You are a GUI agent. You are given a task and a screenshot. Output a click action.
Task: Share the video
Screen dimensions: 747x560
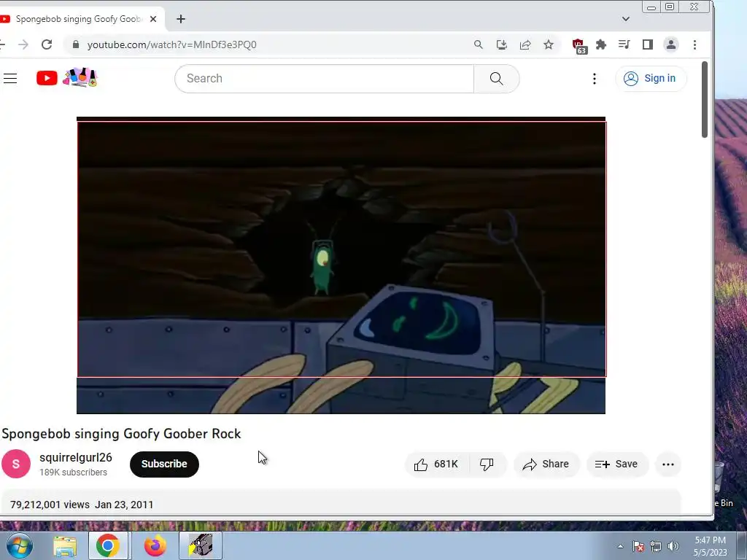546,464
